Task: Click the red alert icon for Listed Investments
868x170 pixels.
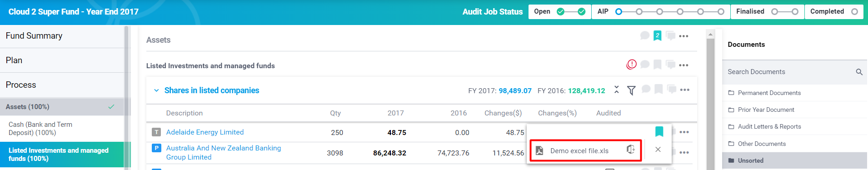Action: tap(631, 65)
